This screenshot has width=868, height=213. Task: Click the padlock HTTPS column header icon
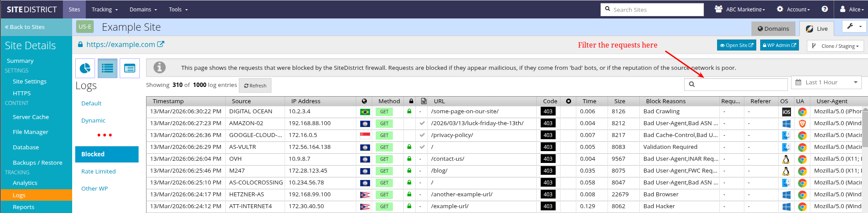411,101
